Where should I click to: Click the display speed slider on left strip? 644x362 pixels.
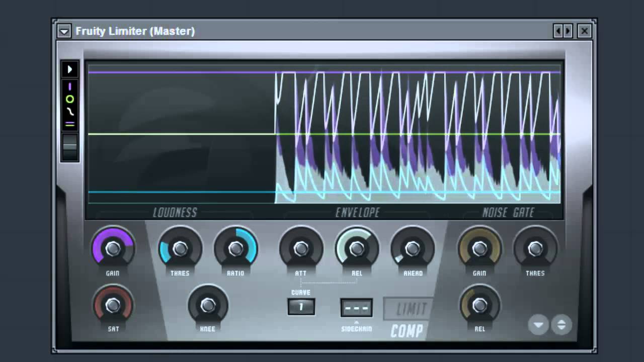(x=70, y=147)
